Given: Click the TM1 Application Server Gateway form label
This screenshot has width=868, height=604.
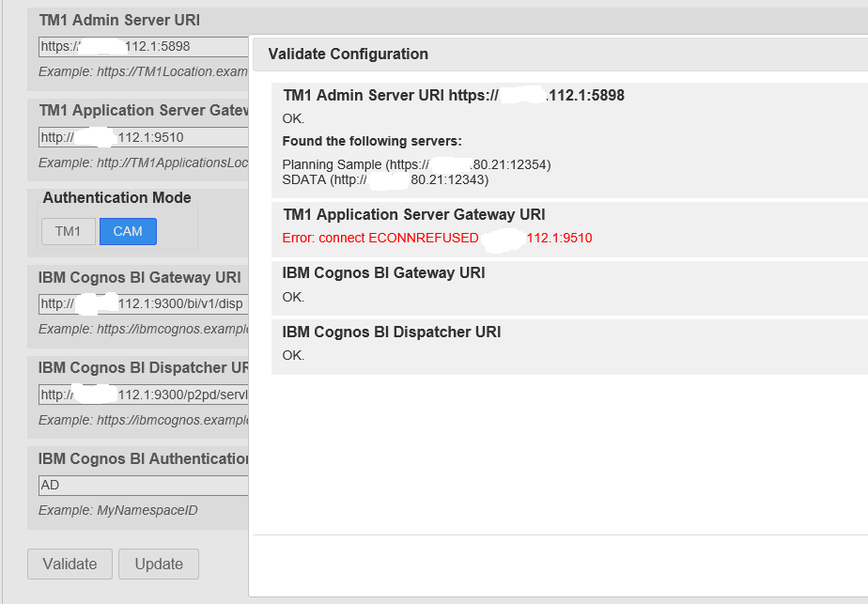Looking at the screenshot, I should click(144, 111).
